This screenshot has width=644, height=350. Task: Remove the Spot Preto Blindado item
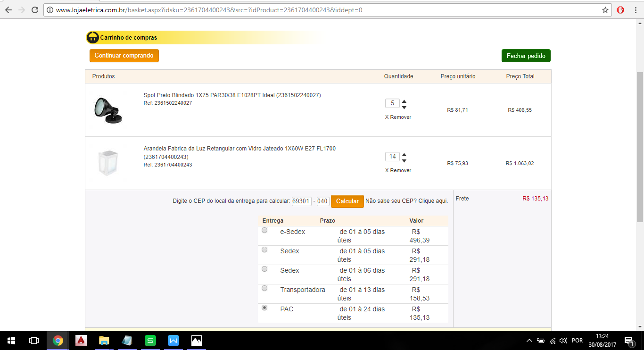[398, 117]
